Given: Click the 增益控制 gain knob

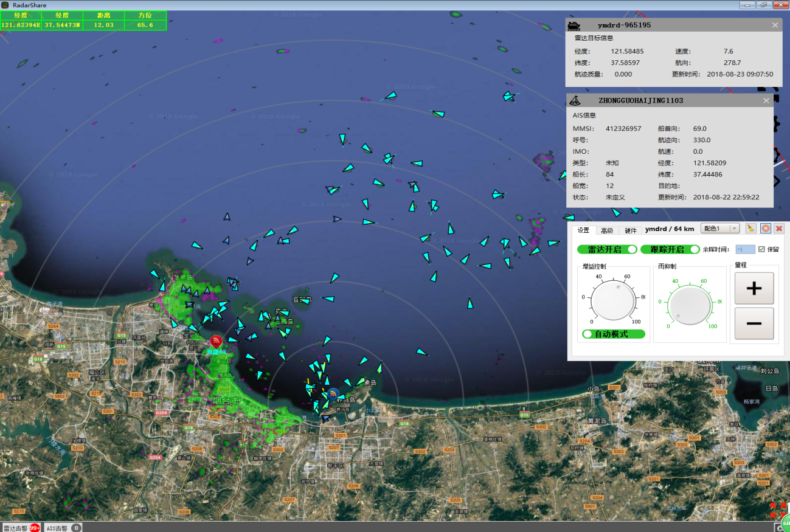Looking at the screenshot, I should click(x=613, y=302).
